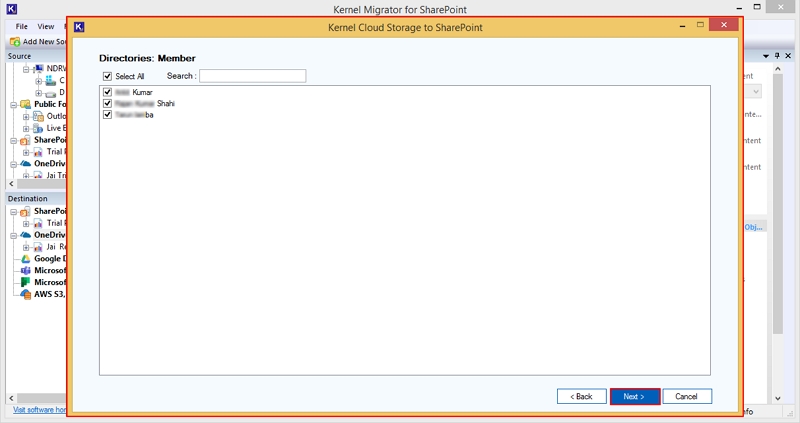Click the C drive icon in the Source tree
800x423 pixels.
tap(51, 80)
